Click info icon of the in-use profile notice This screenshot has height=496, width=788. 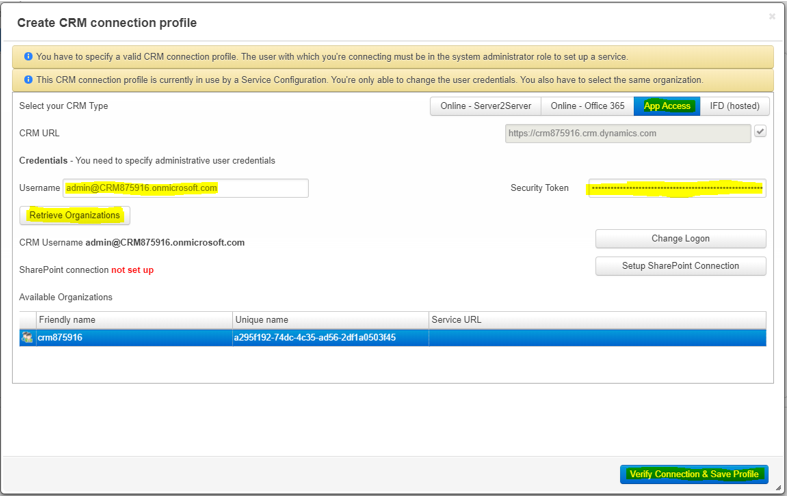[x=28, y=79]
